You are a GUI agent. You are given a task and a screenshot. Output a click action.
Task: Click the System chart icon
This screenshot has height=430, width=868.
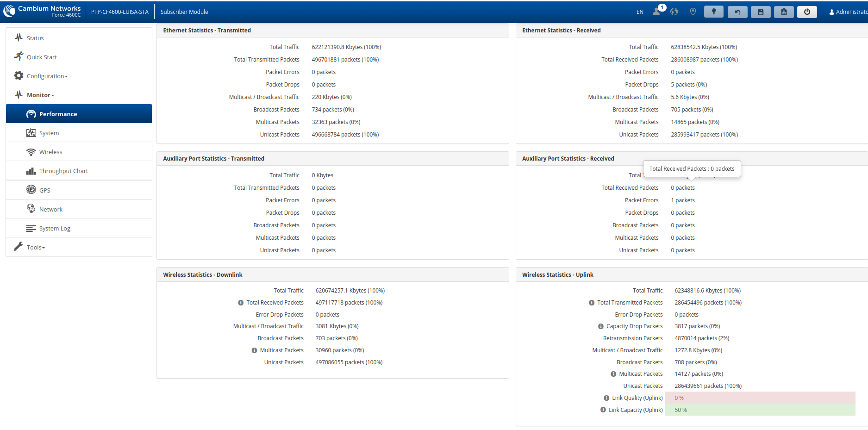pos(31,133)
